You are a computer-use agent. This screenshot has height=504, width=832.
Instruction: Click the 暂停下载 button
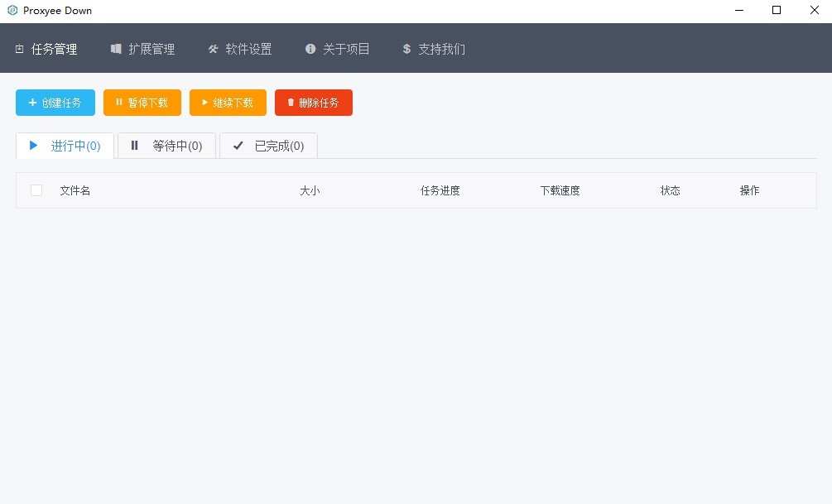(142, 103)
